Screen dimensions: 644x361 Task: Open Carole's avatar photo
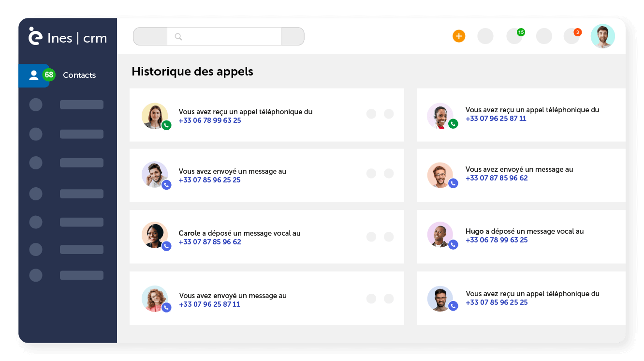(155, 235)
